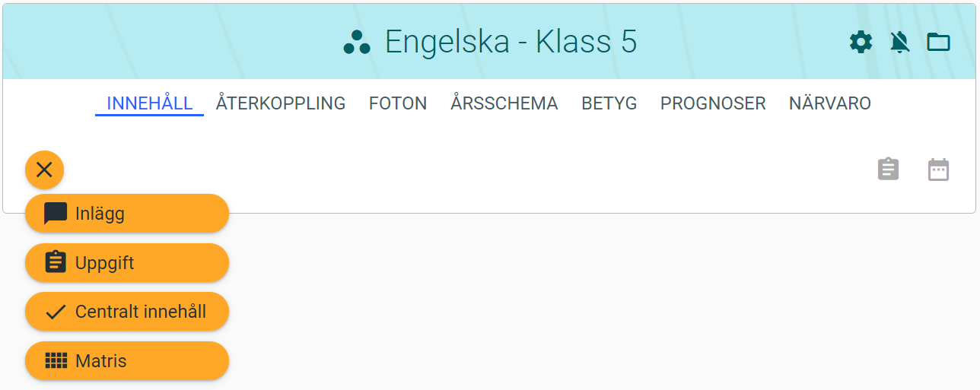
Task: Click the Uppgift clipboard icon
Action: [56, 263]
